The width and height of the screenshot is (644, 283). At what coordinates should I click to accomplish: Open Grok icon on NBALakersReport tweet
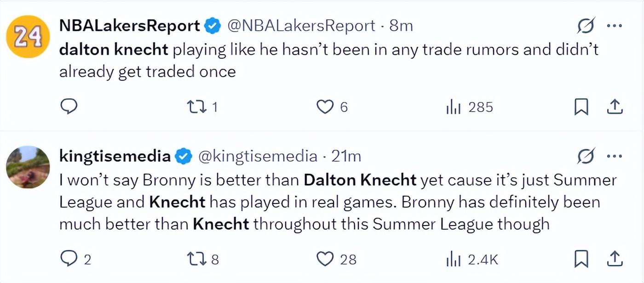click(586, 26)
